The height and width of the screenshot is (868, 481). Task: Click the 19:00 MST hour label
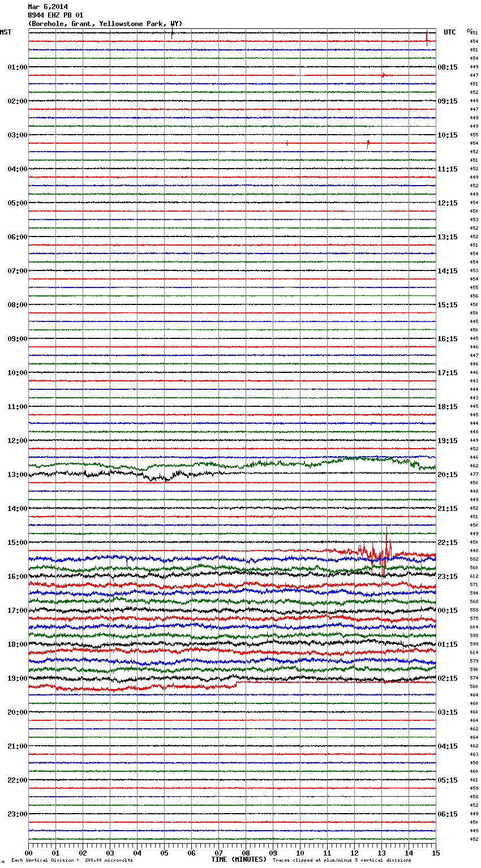[17, 678]
